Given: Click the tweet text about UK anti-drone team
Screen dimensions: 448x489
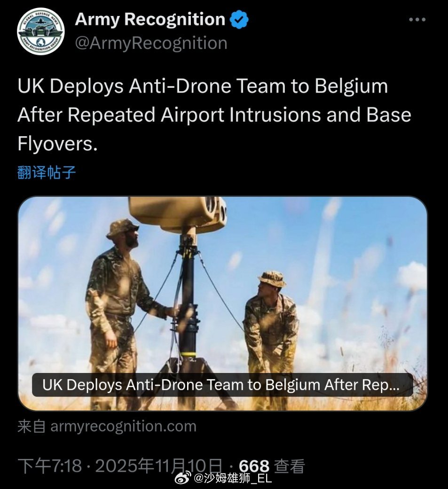Looking at the screenshot, I should click(x=214, y=115).
